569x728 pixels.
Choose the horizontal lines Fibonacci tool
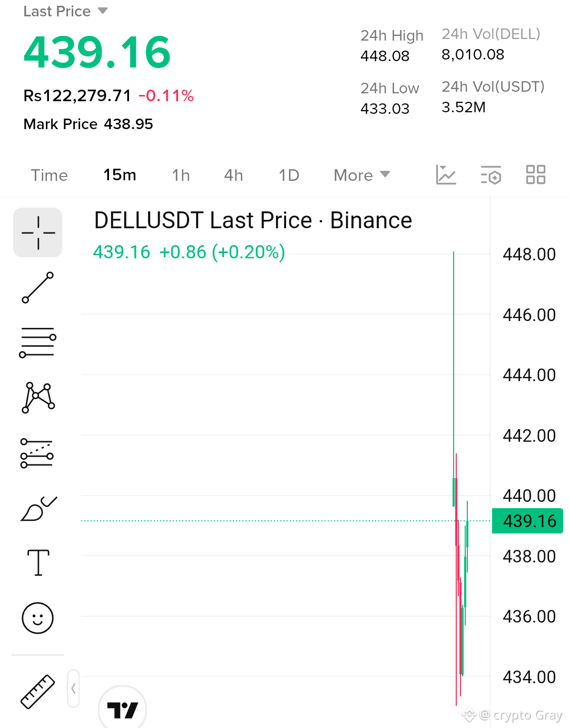(38, 342)
